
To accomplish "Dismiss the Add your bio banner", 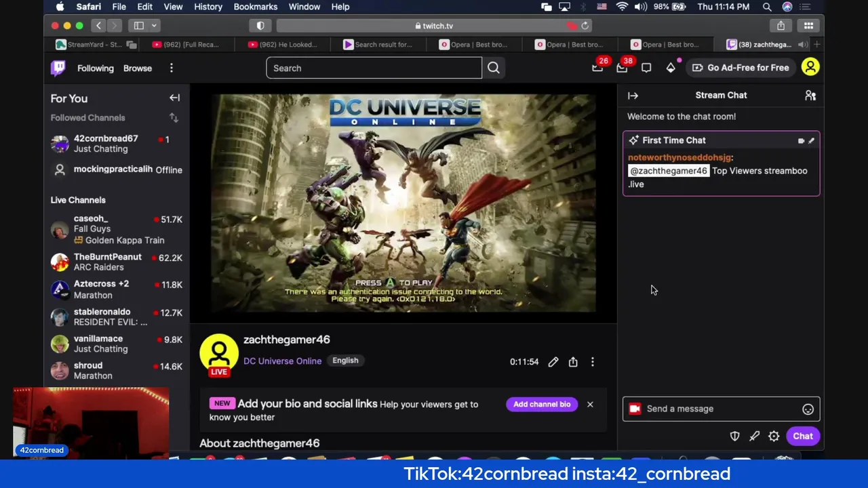I will pyautogui.click(x=590, y=405).
